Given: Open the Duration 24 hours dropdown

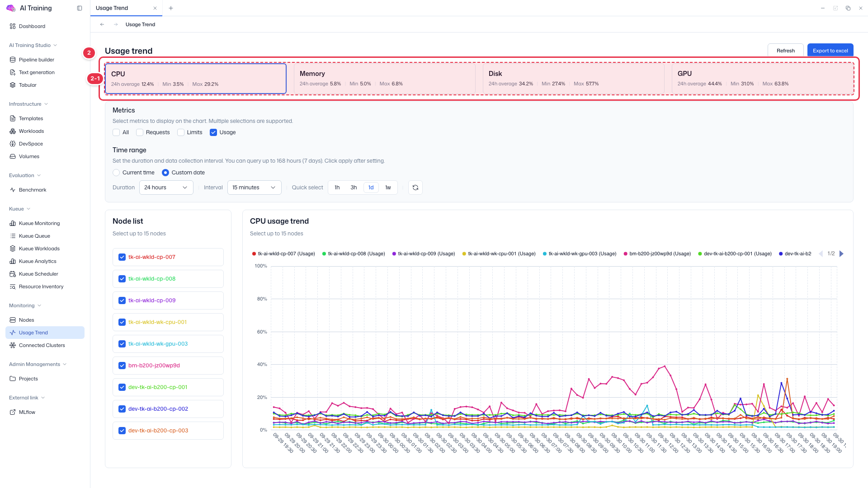Looking at the screenshot, I should coord(166,188).
